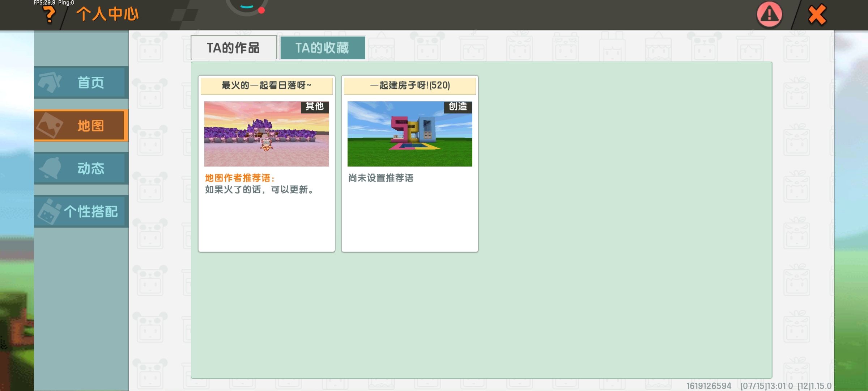Viewport: 868px width, 391px height.
Task: Open the 个性搭配 sidebar item
Action: coord(90,211)
